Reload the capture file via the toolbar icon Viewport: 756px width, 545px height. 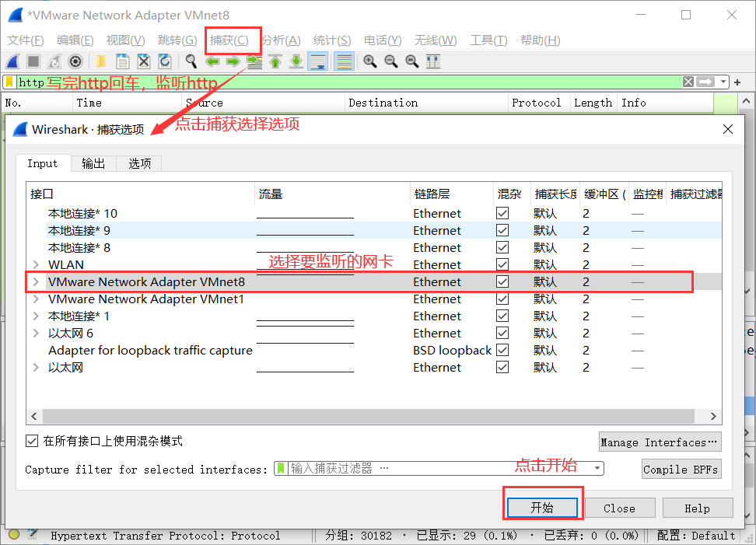point(164,61)
